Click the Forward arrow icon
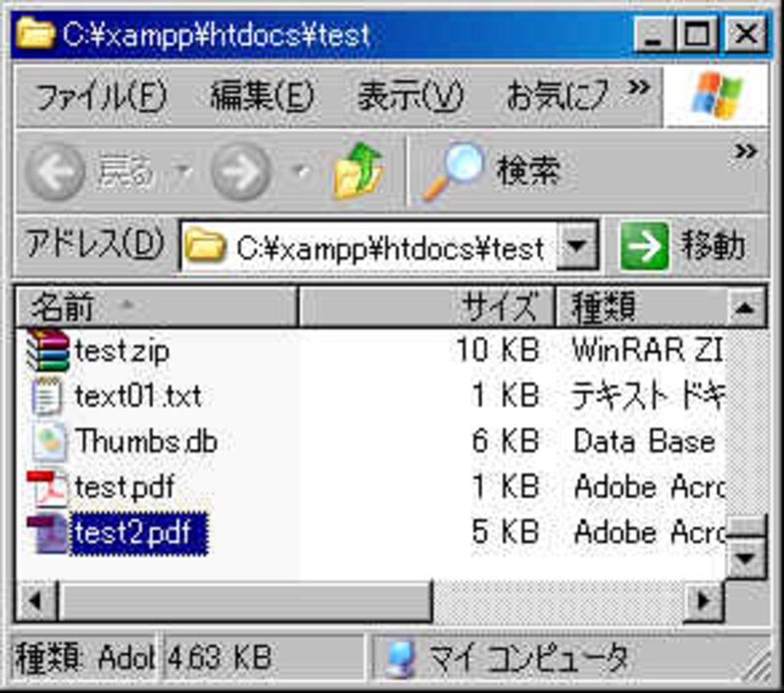Viewport: 784px width, 693px height. click(241, 172)
